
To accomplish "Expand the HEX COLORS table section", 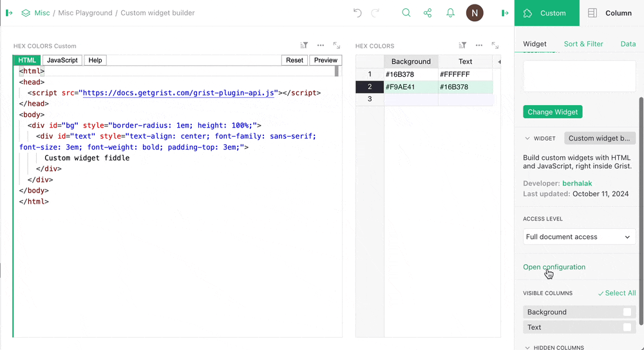I will [x=495, y=45].
